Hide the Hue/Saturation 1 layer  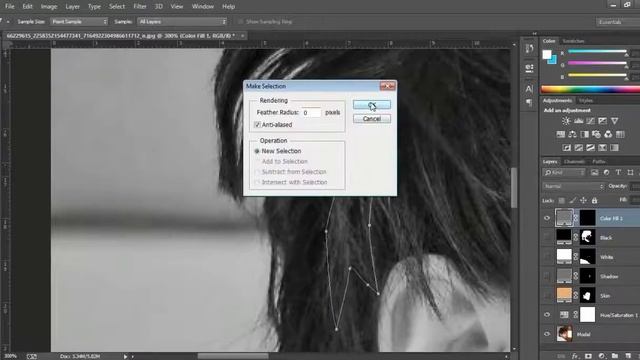tap(547, 315)
